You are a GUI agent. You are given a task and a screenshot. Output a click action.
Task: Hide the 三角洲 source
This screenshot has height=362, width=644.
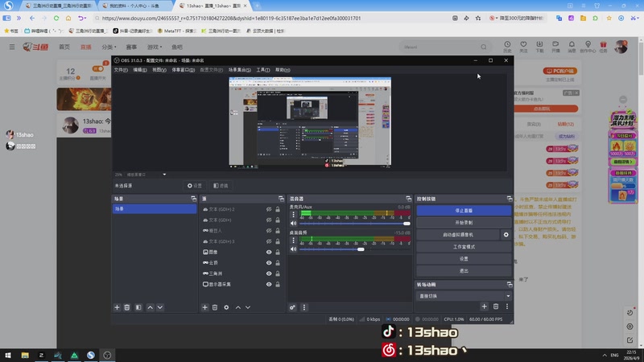(269, 274)
